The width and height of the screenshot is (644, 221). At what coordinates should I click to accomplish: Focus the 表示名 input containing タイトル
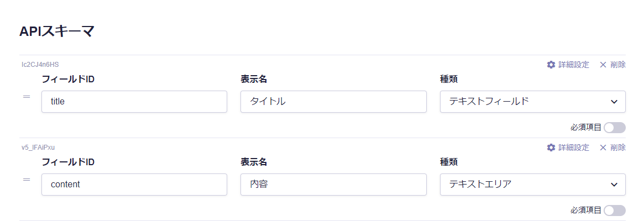(x=333, y=102)
